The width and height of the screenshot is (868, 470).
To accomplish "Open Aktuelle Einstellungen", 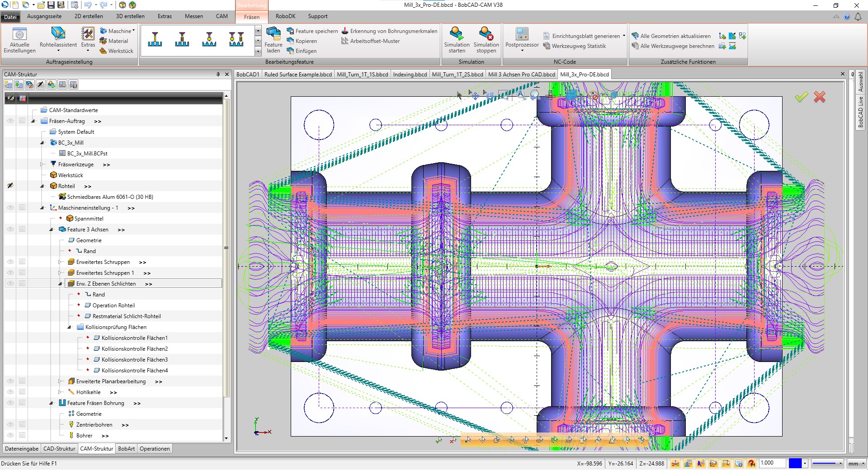I will click(19, 40).
